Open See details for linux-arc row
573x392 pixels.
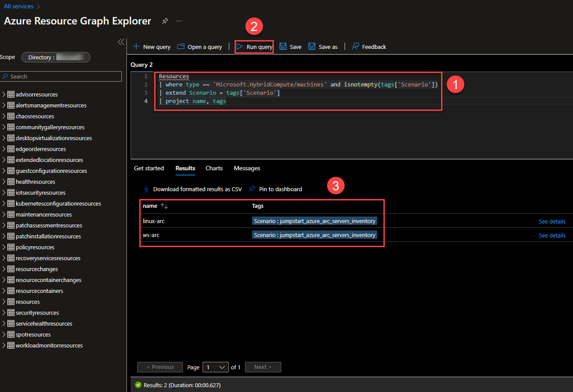tap(552, 221)
